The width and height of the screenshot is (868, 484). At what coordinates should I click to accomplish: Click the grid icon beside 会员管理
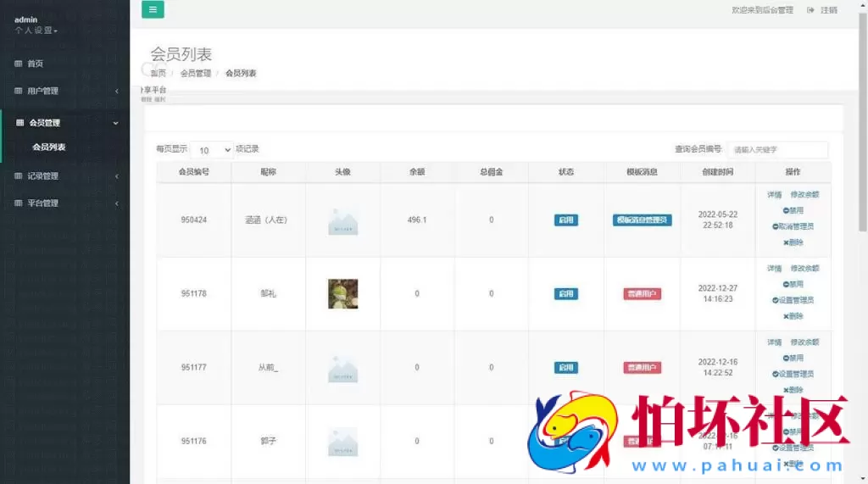(20, 123)
